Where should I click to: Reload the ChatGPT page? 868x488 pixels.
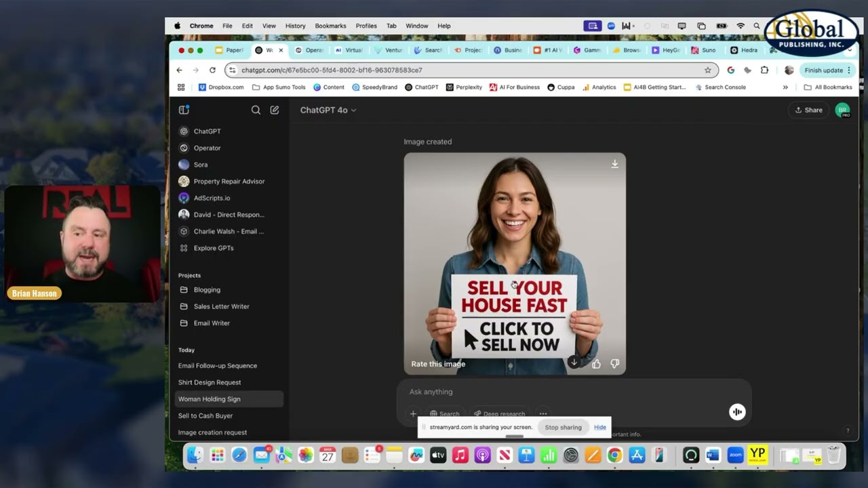212,70
